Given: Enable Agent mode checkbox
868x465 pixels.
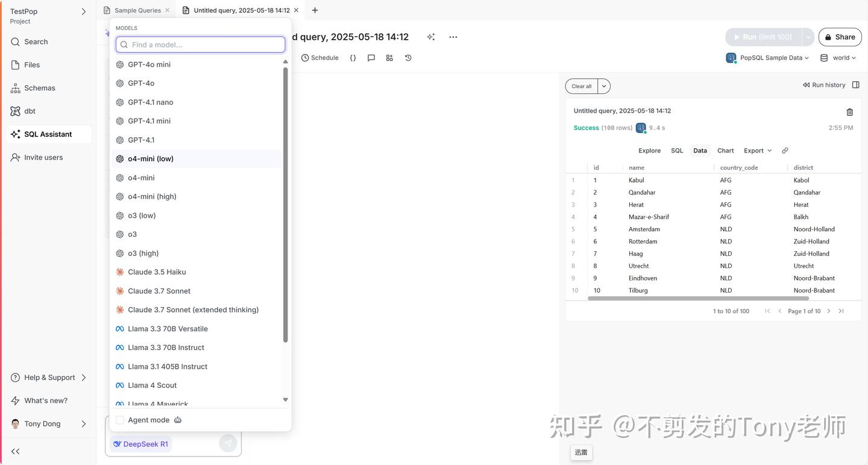Looking at the screenshot, I should 119,420.
